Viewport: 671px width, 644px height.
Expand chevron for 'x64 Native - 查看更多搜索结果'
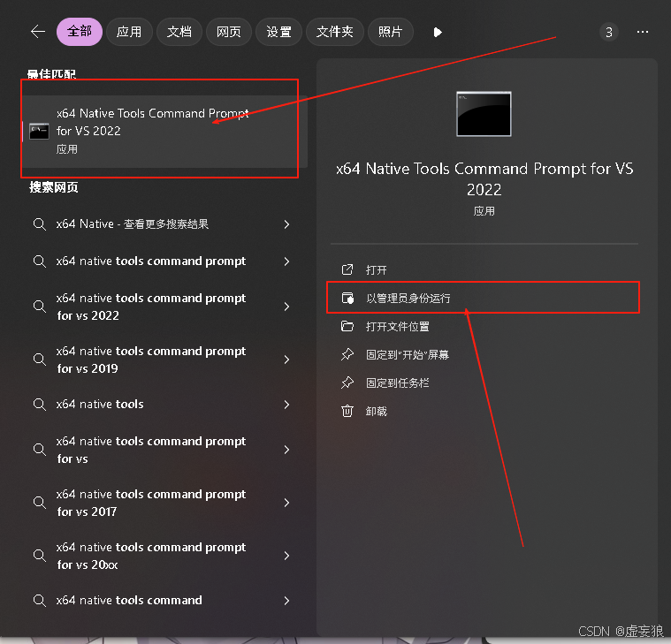tap(286, 224)
